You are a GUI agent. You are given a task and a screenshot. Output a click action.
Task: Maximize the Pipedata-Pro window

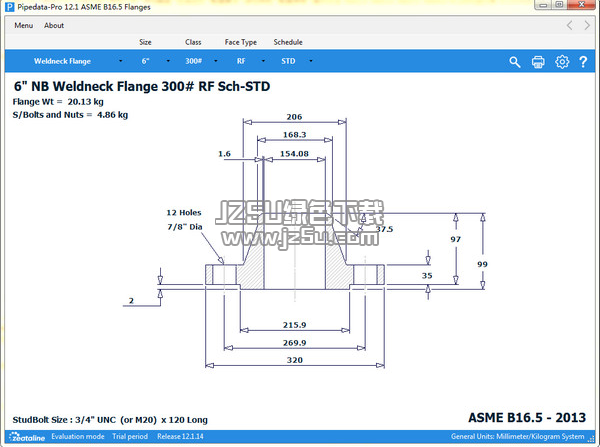click(559, 5)
